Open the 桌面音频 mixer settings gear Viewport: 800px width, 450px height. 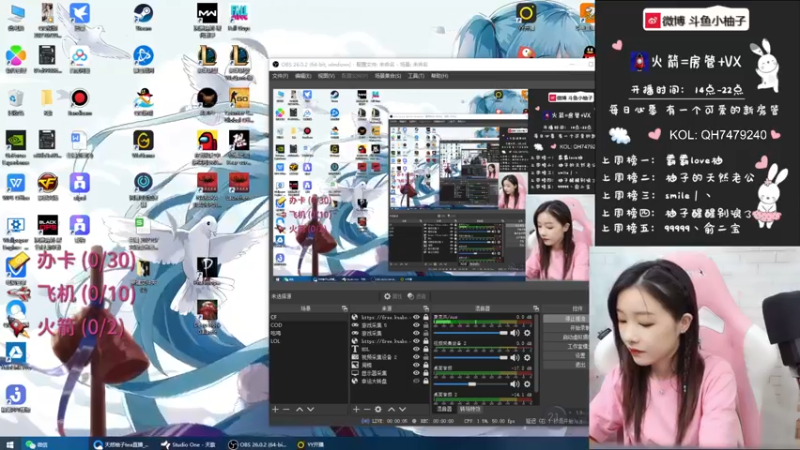[527, 384]
